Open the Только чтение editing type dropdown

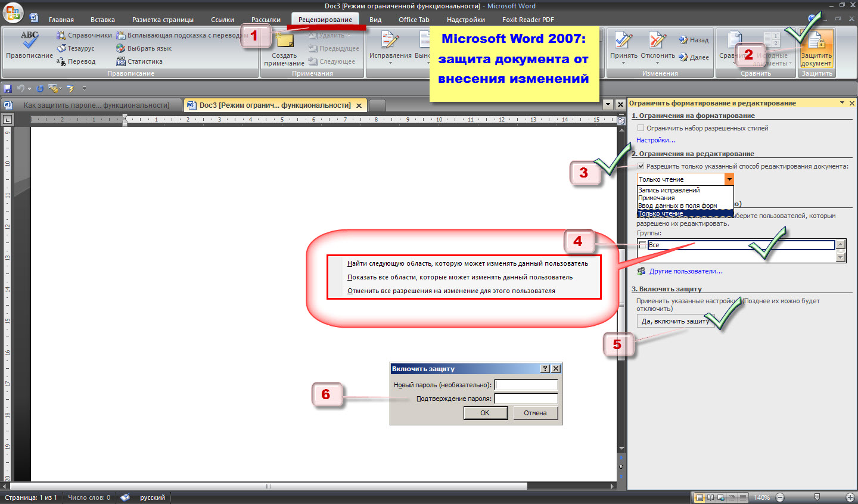(x=729, y=179)
